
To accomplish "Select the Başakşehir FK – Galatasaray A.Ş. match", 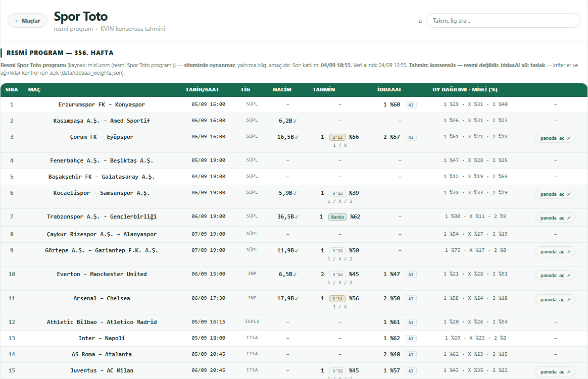I will click(102, 177).
